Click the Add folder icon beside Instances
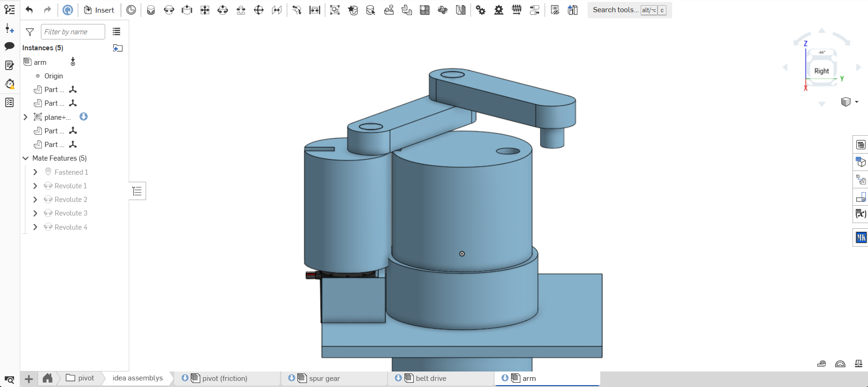This screenshot has height=387, width=868. coord(118,48)
